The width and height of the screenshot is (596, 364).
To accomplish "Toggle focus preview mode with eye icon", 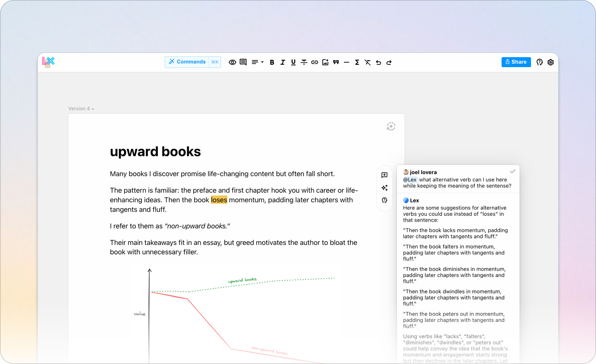I will point(232,62).
